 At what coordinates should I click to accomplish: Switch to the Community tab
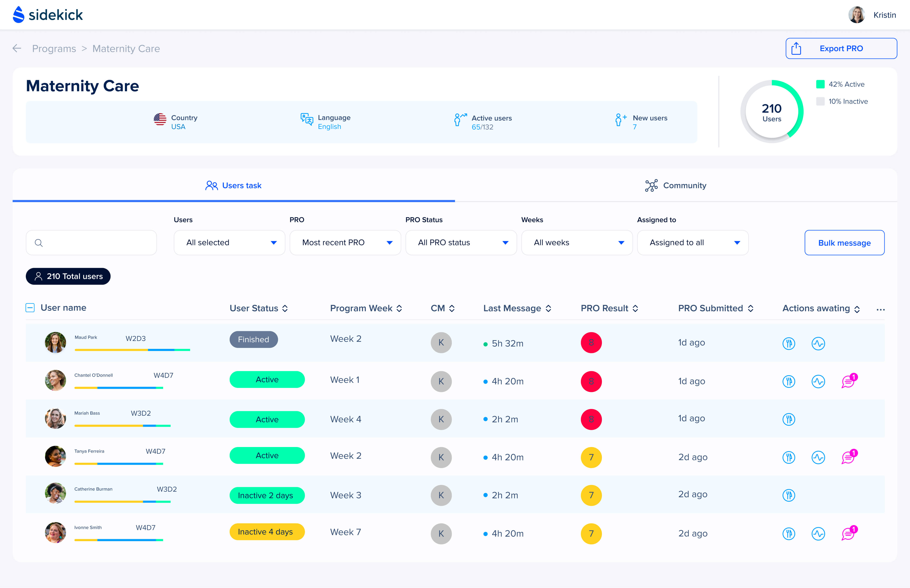(675, 185)
